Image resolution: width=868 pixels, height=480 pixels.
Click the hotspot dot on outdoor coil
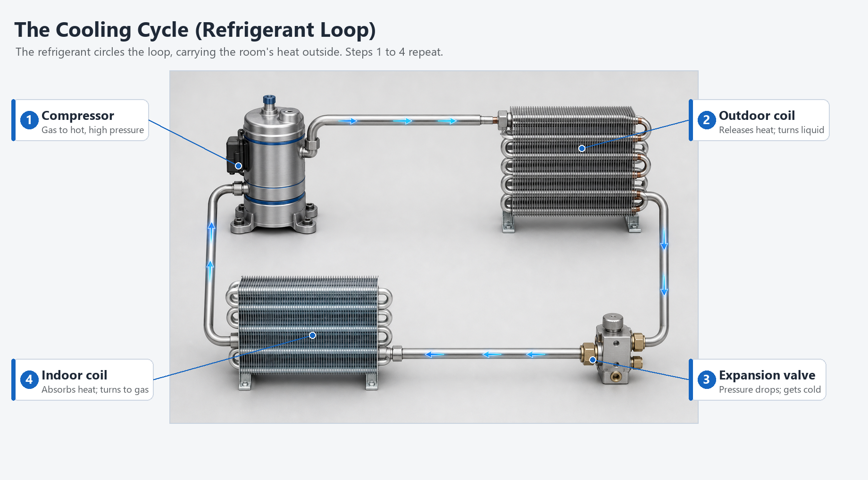582,148
